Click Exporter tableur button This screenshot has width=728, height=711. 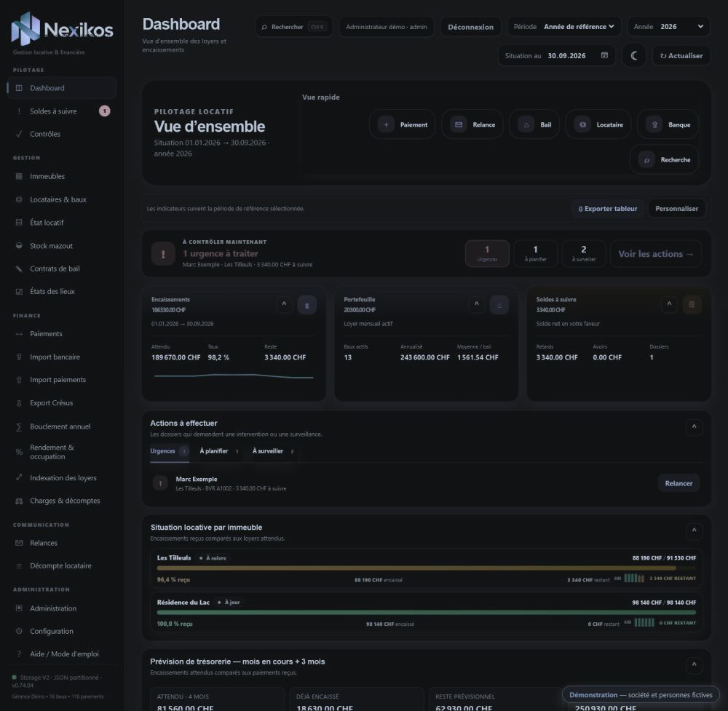[607, 209]
